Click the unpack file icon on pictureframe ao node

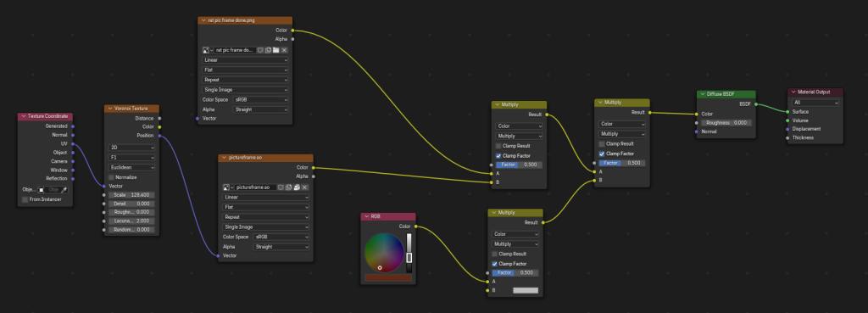[297, 187]
